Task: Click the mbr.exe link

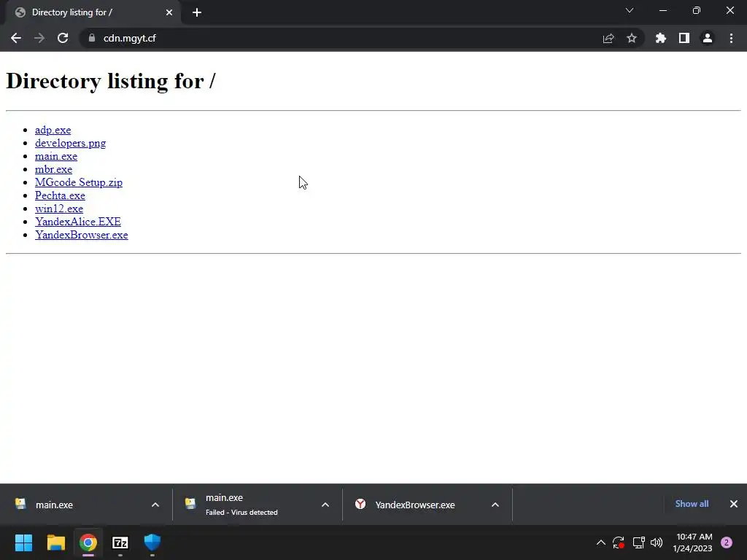Action: pos(54,169)
